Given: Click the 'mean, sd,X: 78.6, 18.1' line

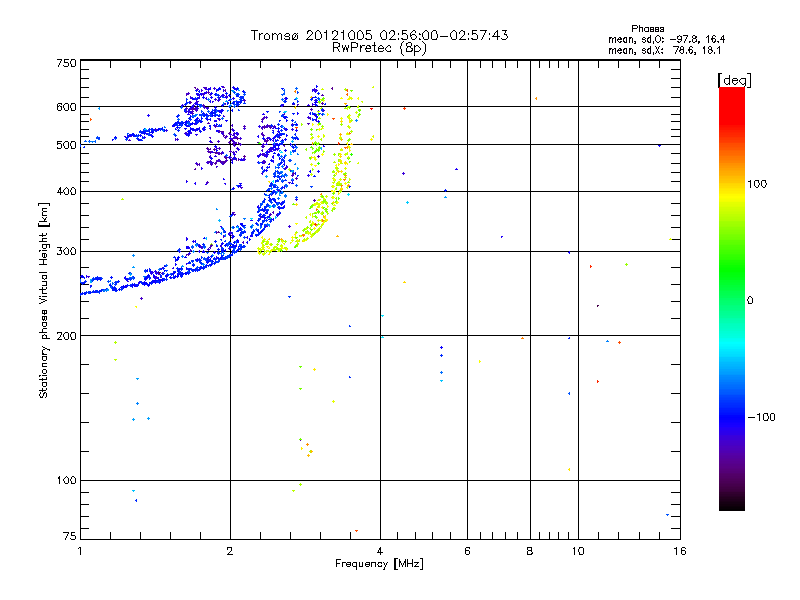Looking at the screenshot, I should click(x=664, y=51).
